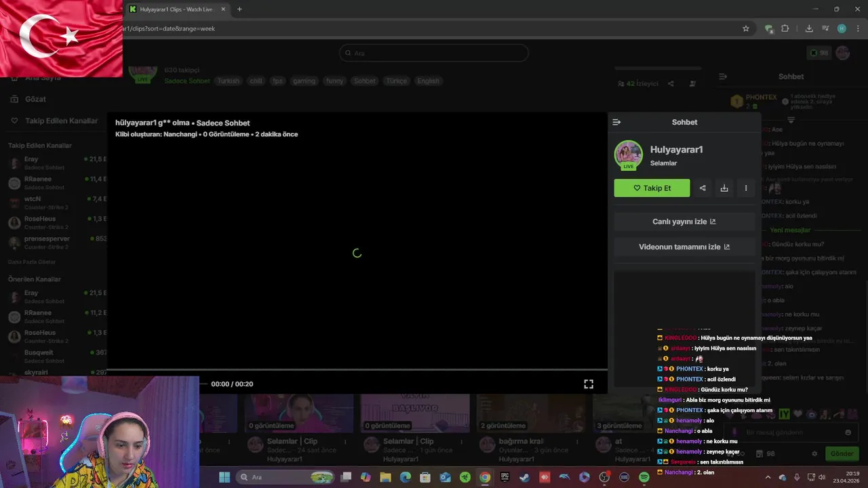Select Eray under Takip Edilen Kanallar
Image resolution: width=868 pixels, height=488 pixels.
58,163
